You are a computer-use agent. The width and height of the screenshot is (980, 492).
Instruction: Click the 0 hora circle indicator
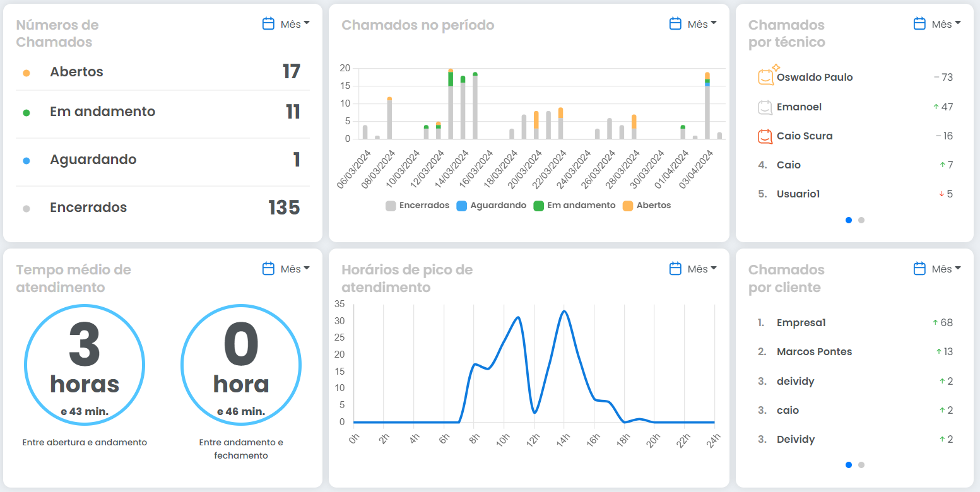click(x=241, y=365)
